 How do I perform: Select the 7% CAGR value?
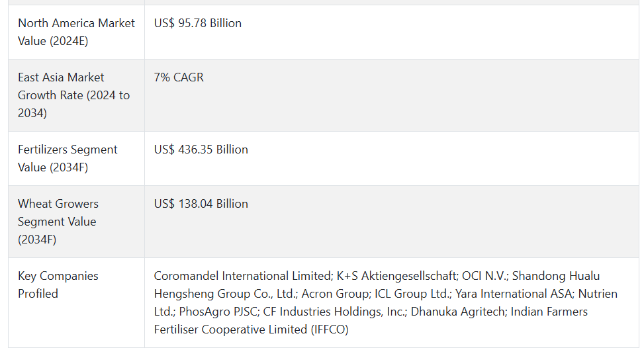pyautogui.click(x=179, y=77)
